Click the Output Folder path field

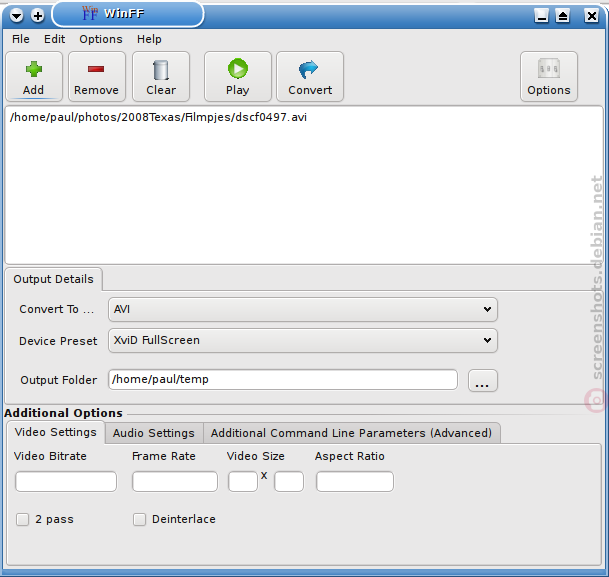pos(283,379)
